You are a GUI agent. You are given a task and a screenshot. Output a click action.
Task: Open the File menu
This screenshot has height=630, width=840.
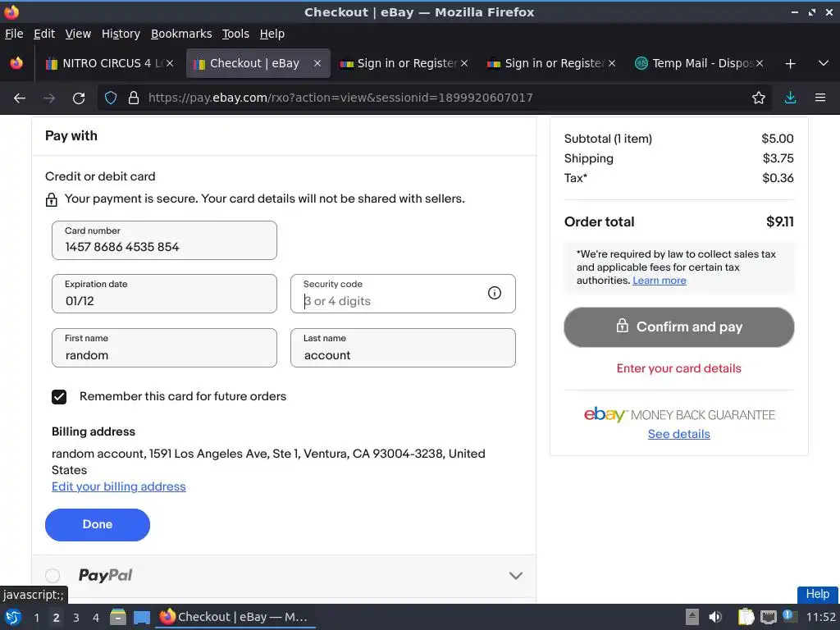(14, 34)
